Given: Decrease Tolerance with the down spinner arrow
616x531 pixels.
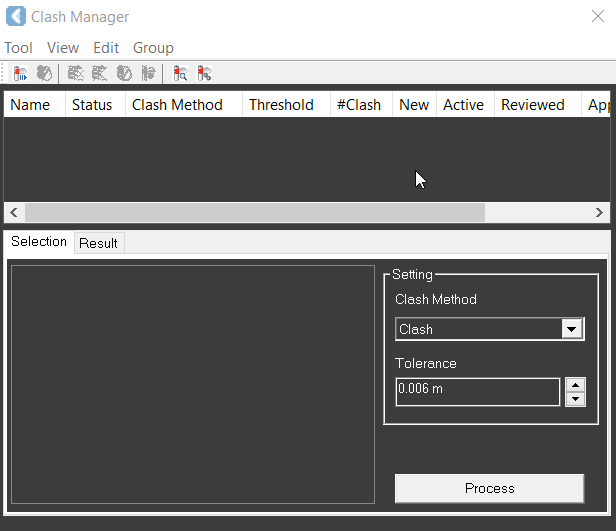Looking at the screenshot, I should [x=575, y=399].
